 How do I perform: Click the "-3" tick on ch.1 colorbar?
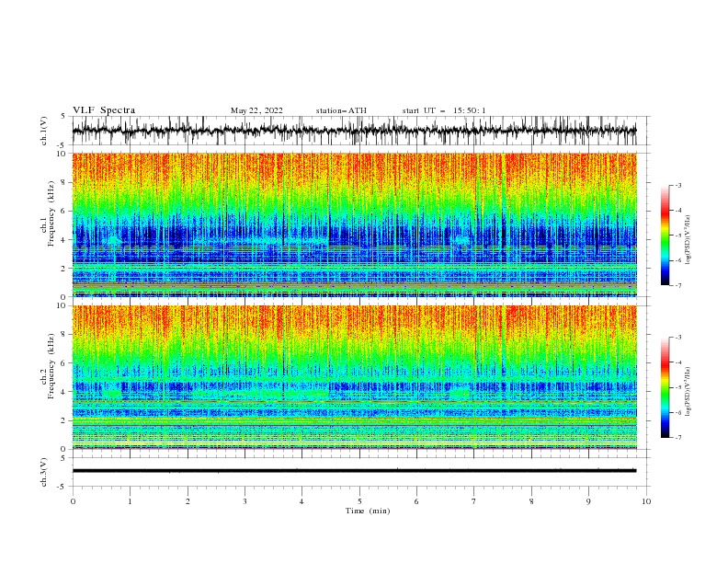pos(678,185)
